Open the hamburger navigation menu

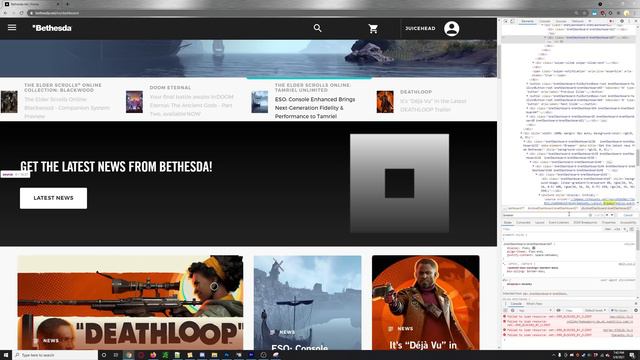point(12,27)
